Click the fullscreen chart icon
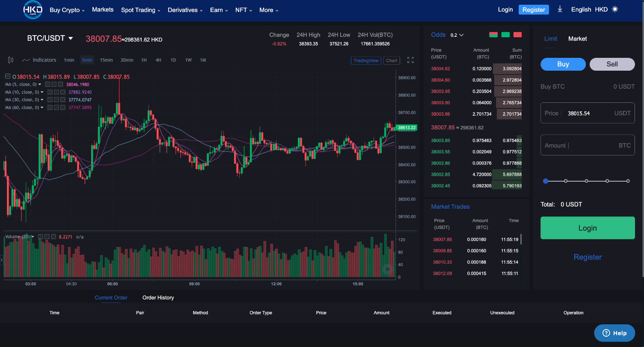The height and width of the screenshot is (347, 644). click(x=410, y=60)
